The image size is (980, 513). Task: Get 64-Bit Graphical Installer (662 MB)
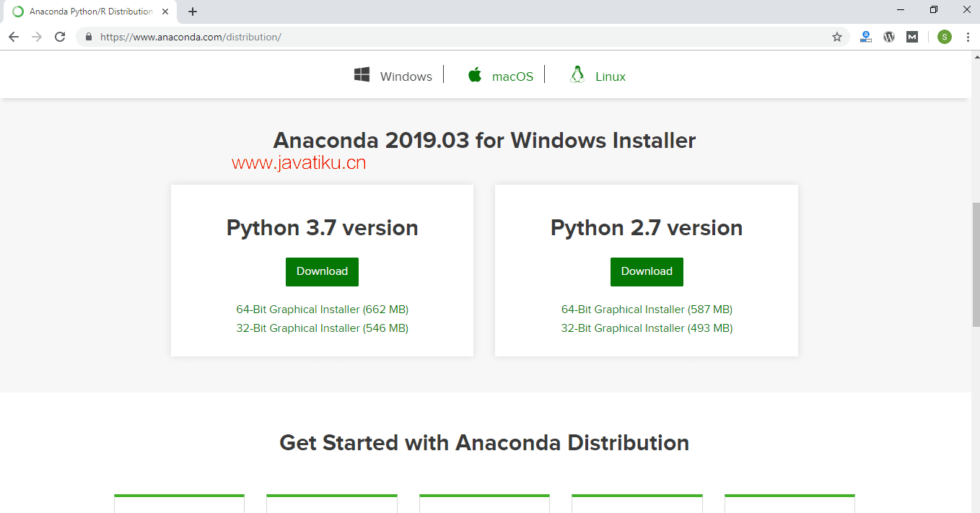click(323, 310)
